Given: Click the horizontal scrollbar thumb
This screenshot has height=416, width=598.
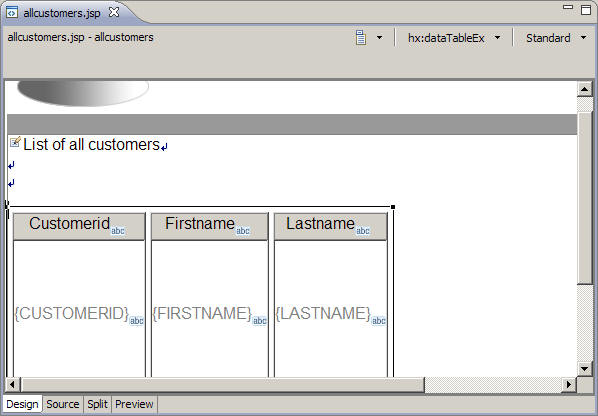Looking at the screenshot, I should coord(222,384).
